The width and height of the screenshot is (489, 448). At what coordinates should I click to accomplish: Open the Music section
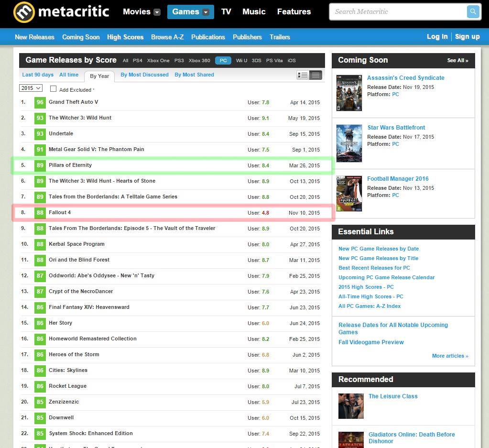point(254,12)
